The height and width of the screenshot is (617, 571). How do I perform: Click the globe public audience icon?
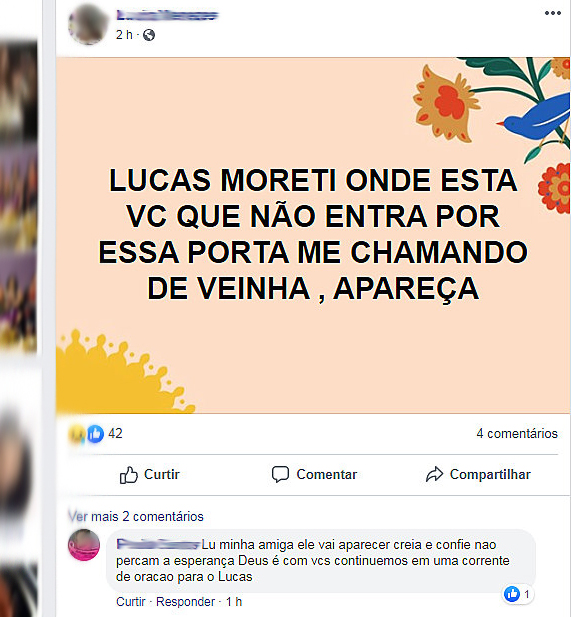point(149,35)
